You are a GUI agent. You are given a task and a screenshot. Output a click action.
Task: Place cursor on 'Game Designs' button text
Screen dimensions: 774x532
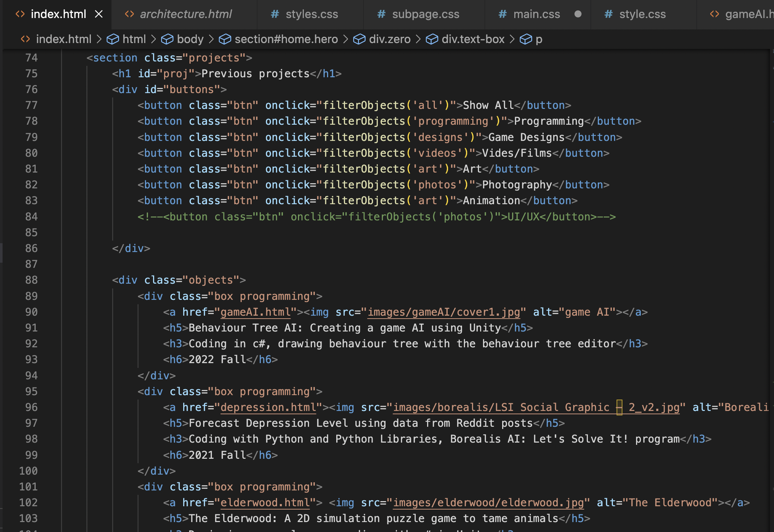(526, 137)
